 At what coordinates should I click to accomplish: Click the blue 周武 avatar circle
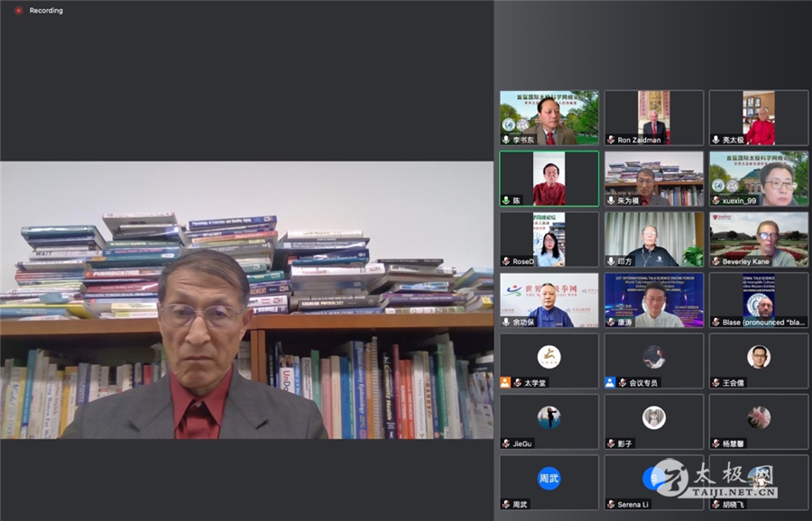pyautogui.click(x=549, y=478)
